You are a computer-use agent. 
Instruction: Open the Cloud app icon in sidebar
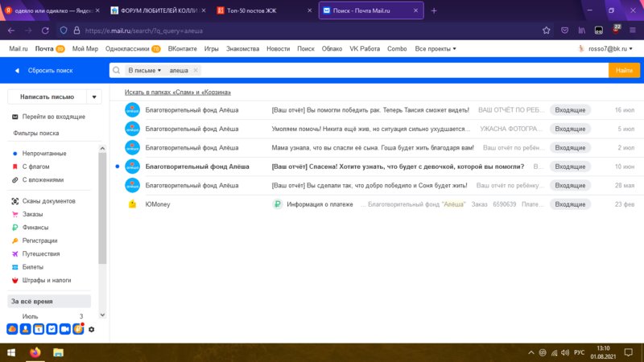pos(12,329)
